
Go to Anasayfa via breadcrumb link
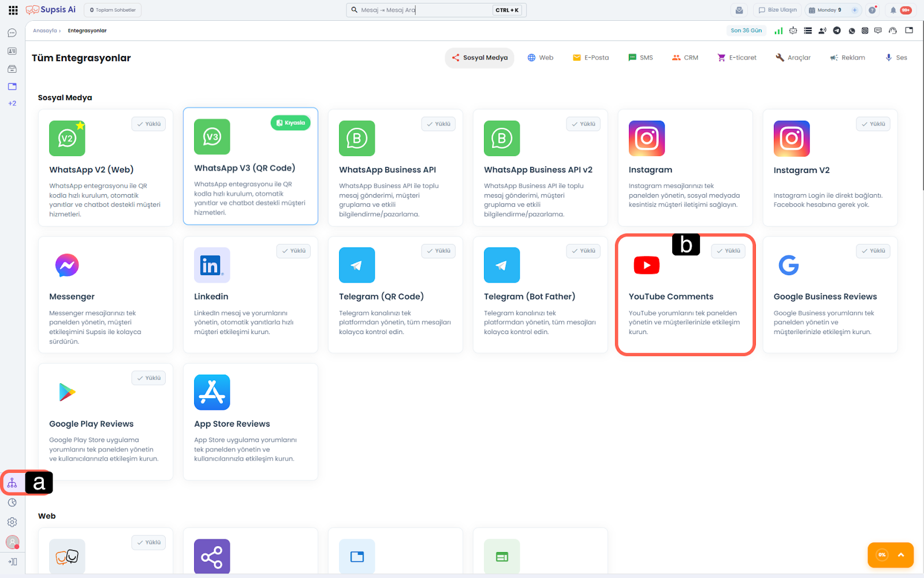tap(44, 31)
